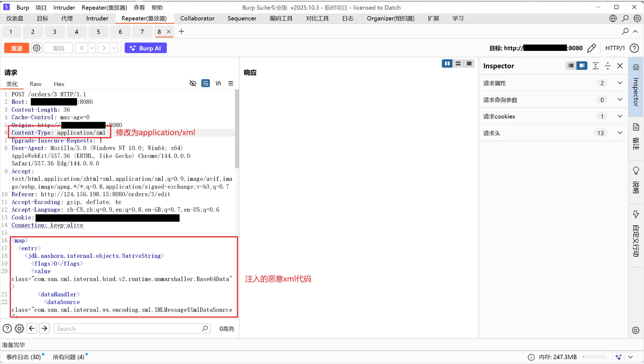The image size is (644, 364).
Task: Click the HTTP/1 protocol selector
Action: click(615, 48)
